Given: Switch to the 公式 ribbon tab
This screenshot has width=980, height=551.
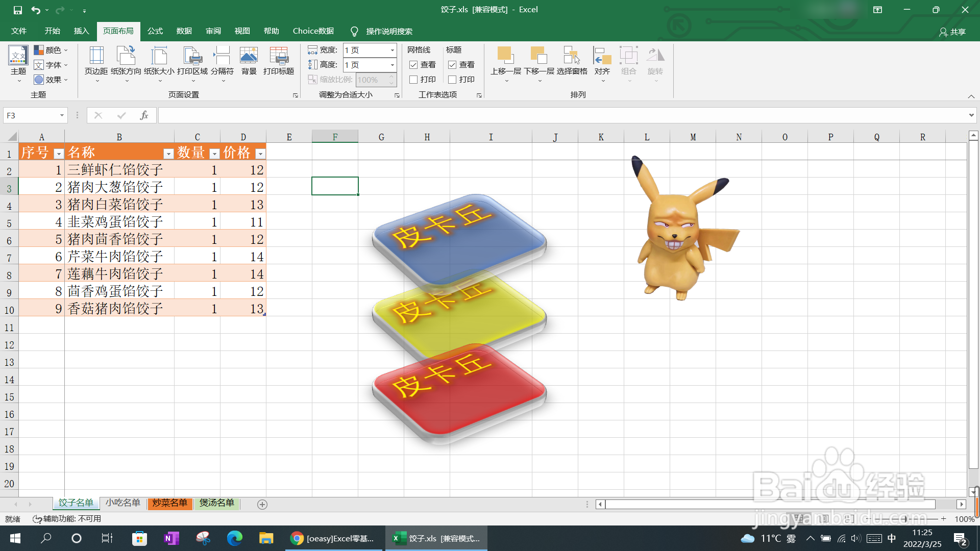Looking at the screenshot, I should [x=155, y=31].
